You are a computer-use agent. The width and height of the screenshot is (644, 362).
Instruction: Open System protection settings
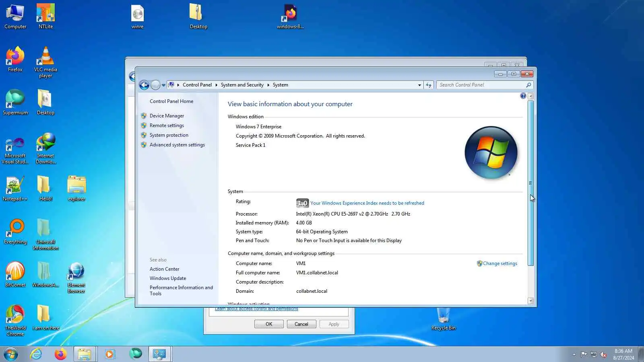[x=169, y=135]
